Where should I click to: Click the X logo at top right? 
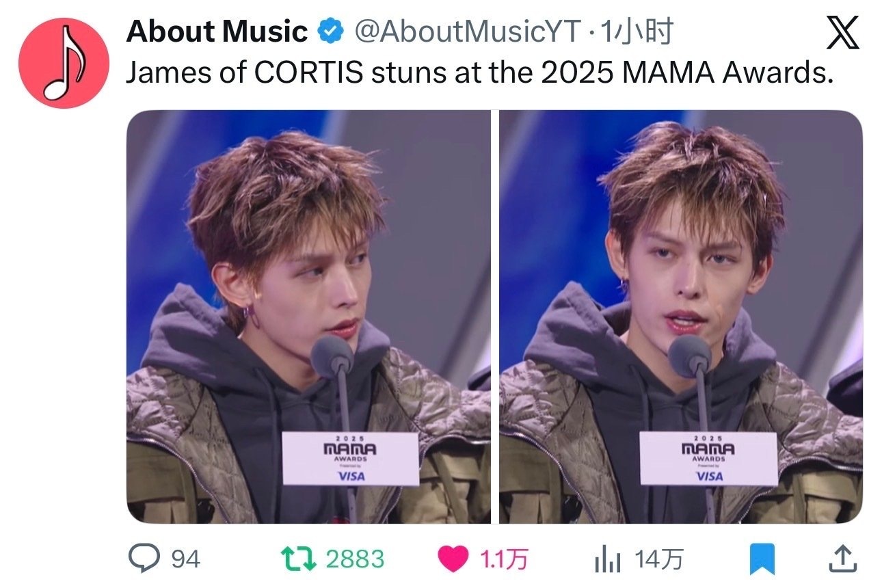tap(843, 33)
